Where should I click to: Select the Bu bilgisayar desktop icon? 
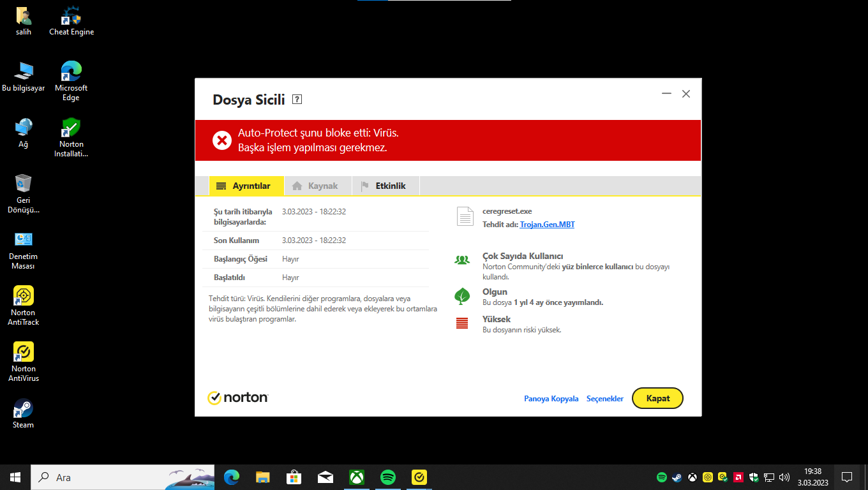24,77
